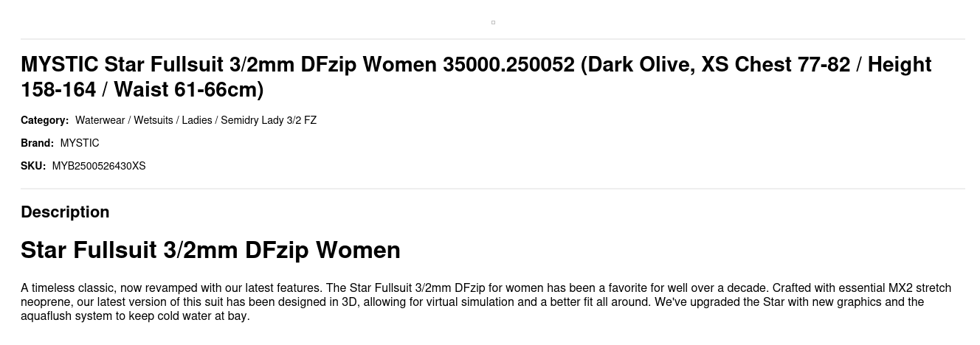
Task: Click the Description section heading
Action: (65, 212)
